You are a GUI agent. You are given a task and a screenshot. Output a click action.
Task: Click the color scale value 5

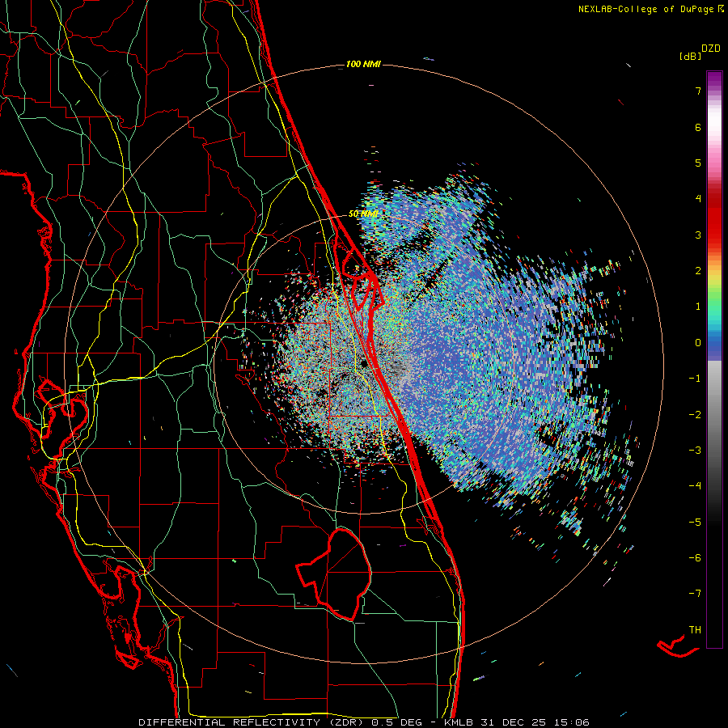coord(698,163)
